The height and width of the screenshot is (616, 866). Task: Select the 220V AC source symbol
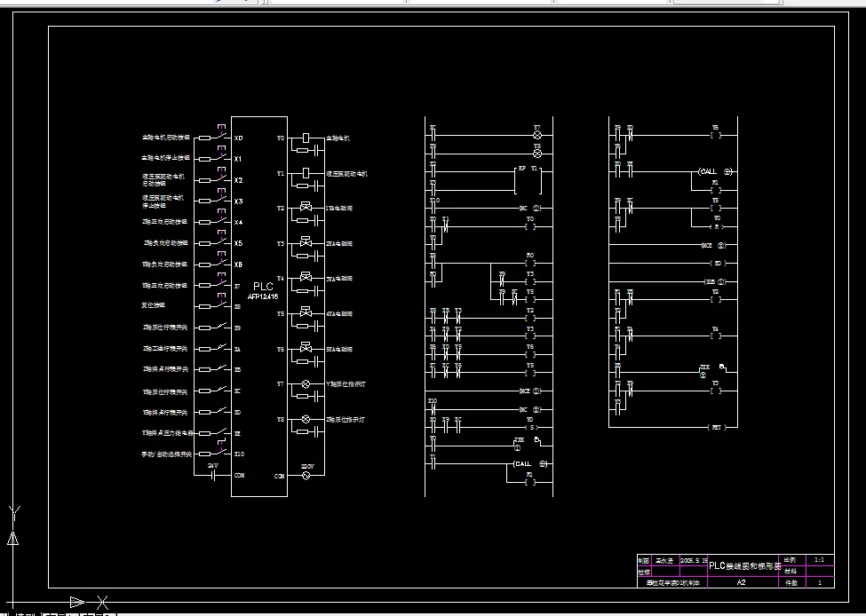point(306,475)
